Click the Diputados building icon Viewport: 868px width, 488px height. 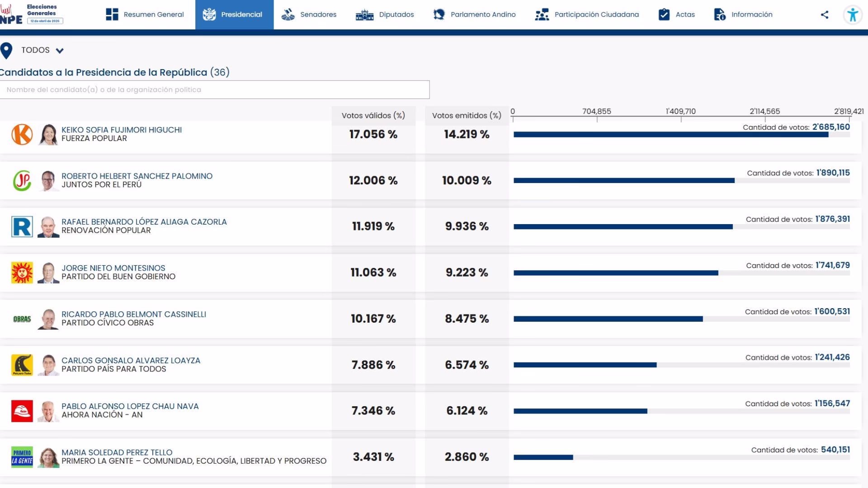coord(365,15)
